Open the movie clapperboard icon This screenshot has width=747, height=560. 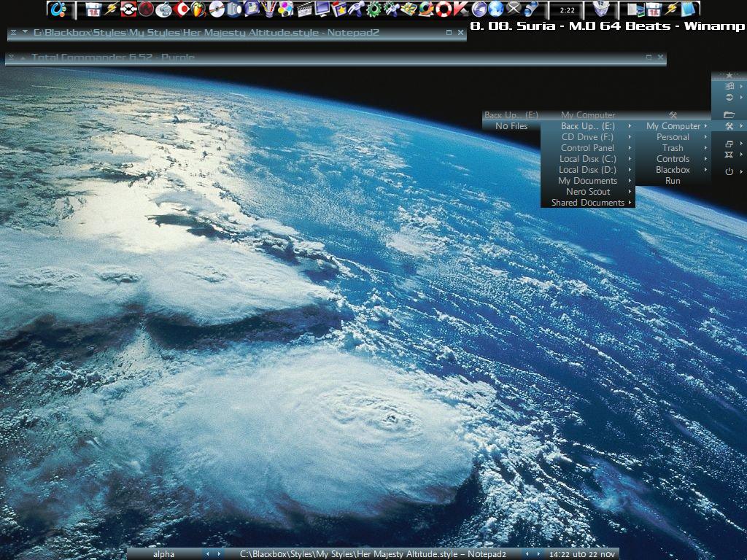304,9
